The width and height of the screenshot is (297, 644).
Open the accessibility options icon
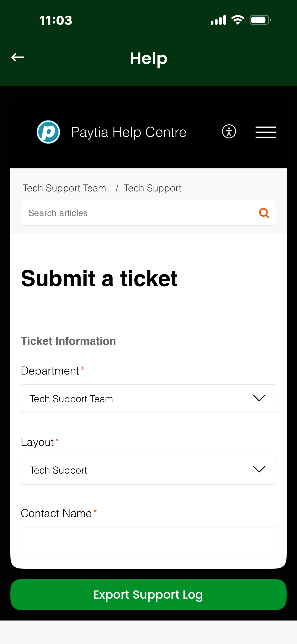229,132
